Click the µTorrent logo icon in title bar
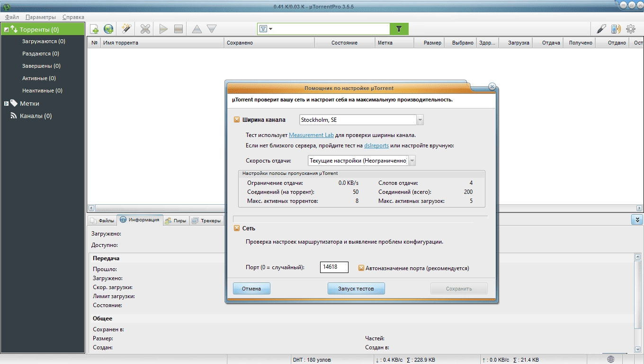The height and width of the screenshot is (364, 644). point(6,6)
